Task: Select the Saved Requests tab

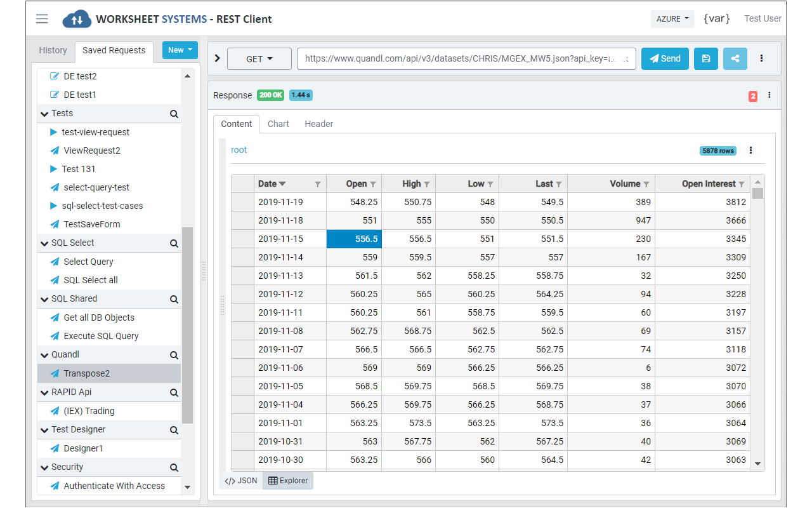Action: pos(114,50)
